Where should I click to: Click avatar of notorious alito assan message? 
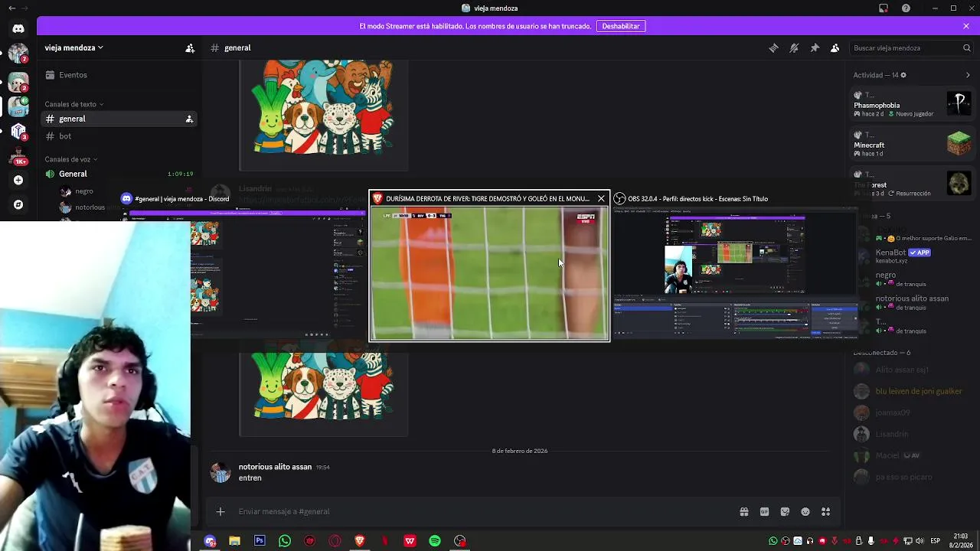click(220, 473)
